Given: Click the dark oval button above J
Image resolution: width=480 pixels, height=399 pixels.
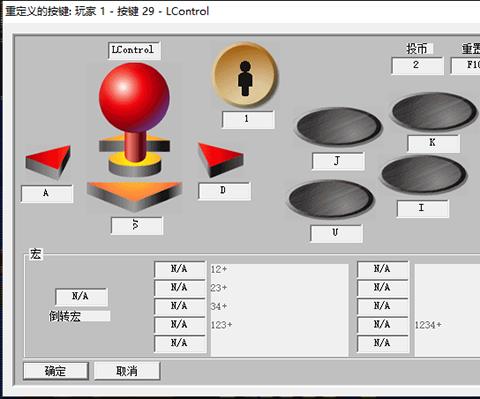Looking at the screenshot, I should point(339,126).
